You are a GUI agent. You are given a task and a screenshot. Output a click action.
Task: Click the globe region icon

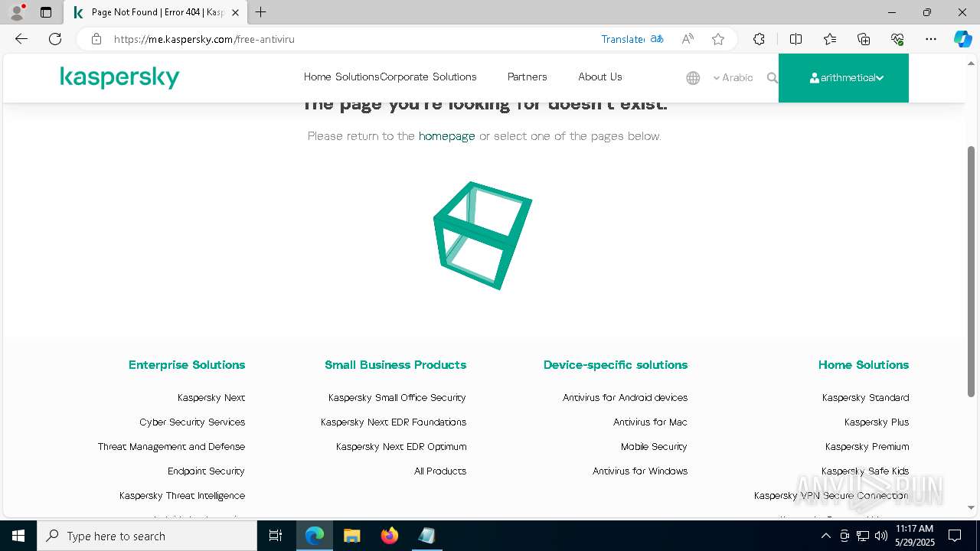click(x=693, y=78)
